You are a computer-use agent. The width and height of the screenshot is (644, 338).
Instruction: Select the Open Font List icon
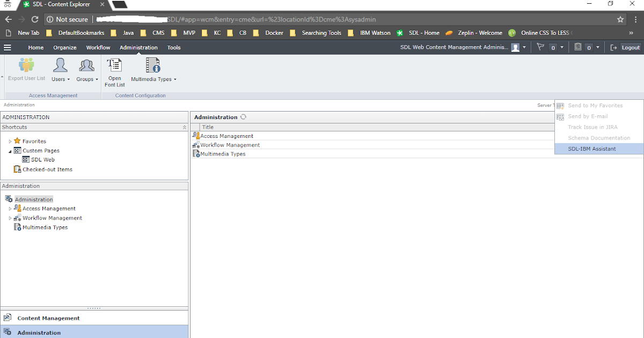[x=114, y=69]
